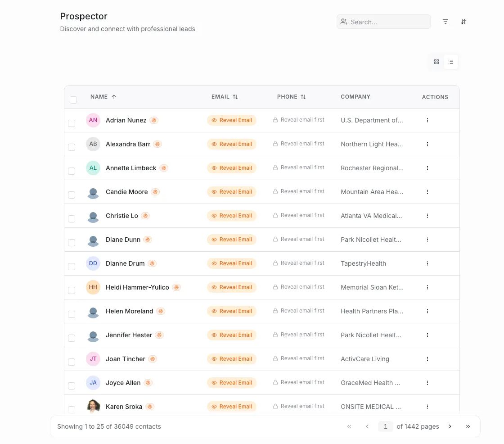Check the box for Annette Limbeck

point(72,171)
